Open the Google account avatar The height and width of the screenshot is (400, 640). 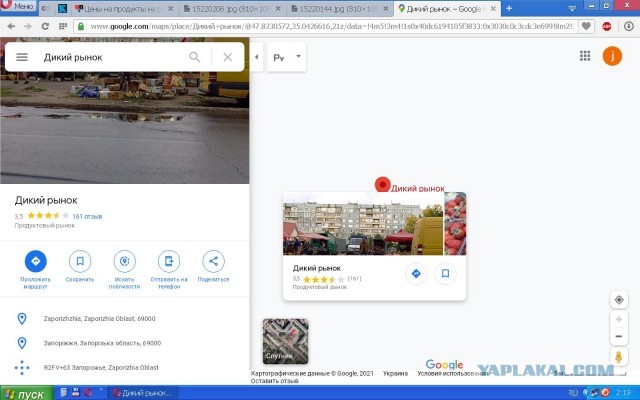click(x=612, y=56)
